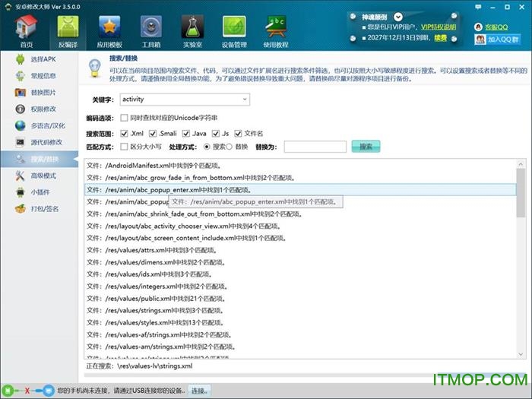Switch to the 反编译 tab
Screen dimensions: 532x399
67,29
